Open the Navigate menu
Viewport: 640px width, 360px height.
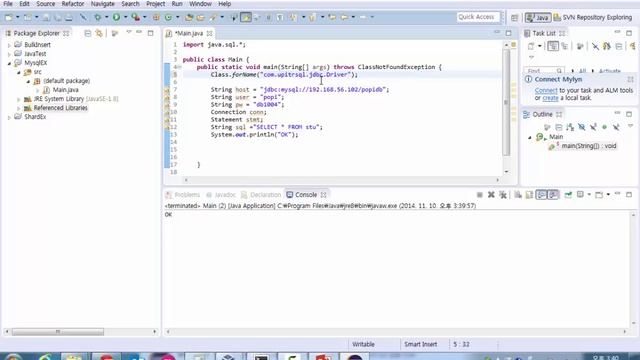103,4
